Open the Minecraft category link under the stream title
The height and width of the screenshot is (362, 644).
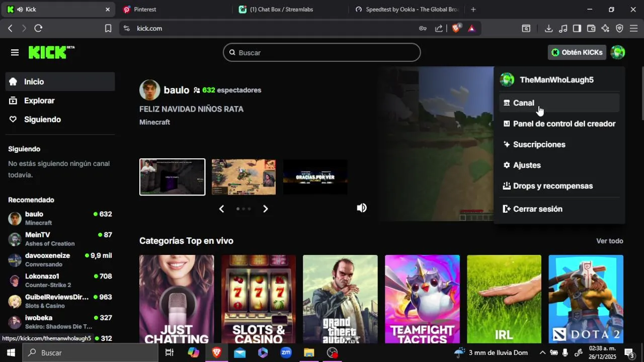pos(154,122)
